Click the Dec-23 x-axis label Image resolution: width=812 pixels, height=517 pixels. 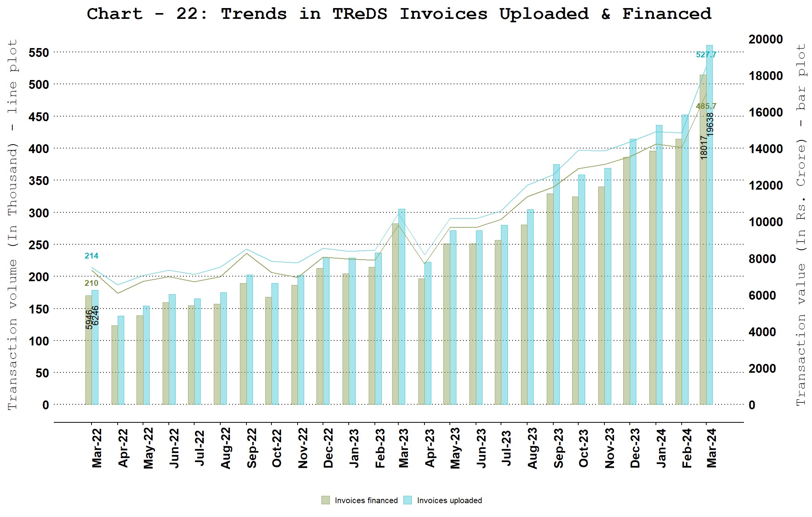[x=635, y=448]
